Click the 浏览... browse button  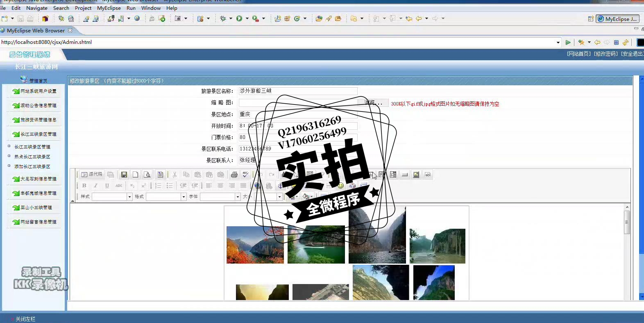373,102
